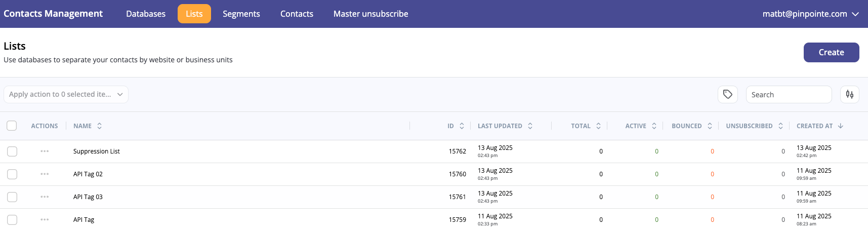Open actions ellipsis for API Tag (ID 15759) row
Screen dimensions: 868x231
pos(45,220)
